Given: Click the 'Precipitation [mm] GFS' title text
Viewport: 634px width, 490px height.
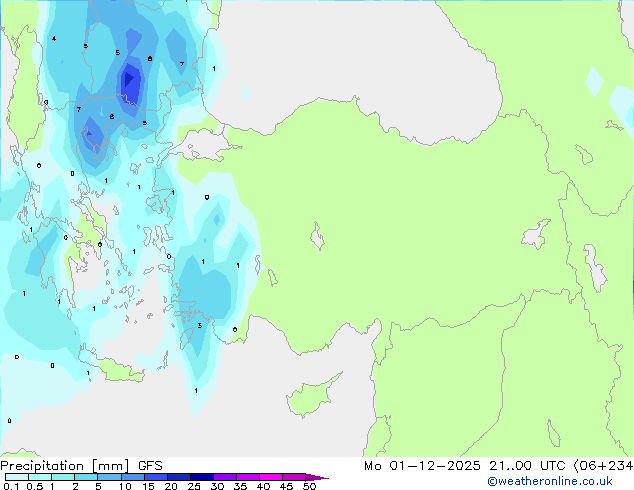Looking at the screenshot, I should point(81,466).
